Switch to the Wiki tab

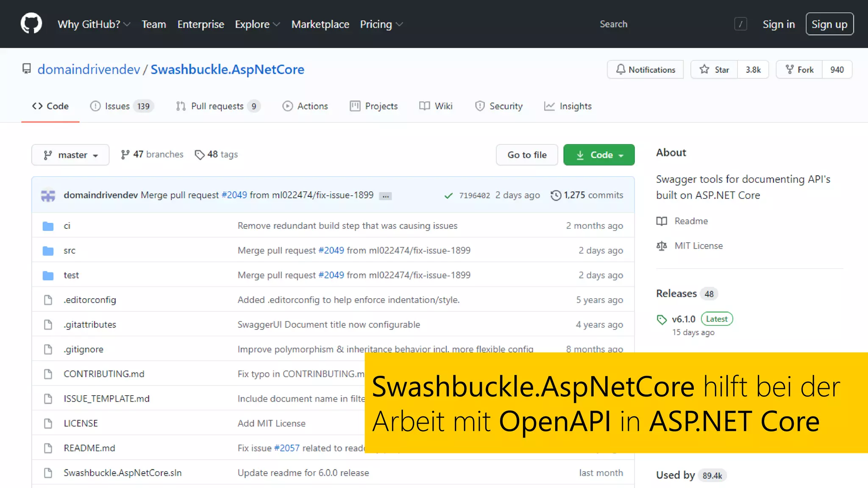(x=436, y=106)
